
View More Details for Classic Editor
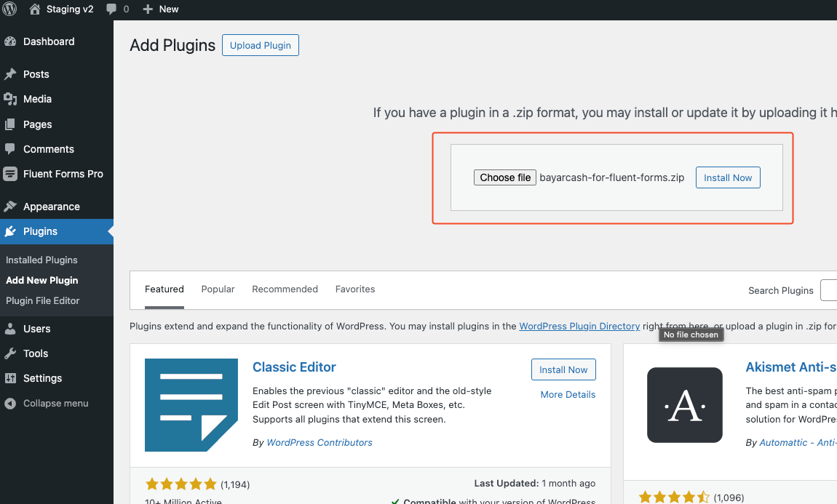[568, 394]
